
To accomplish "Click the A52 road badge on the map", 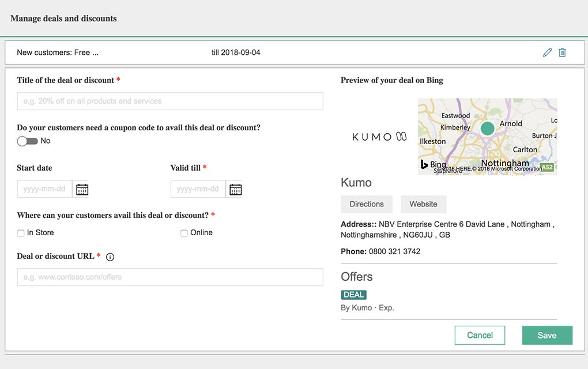I will click(547, 167).
